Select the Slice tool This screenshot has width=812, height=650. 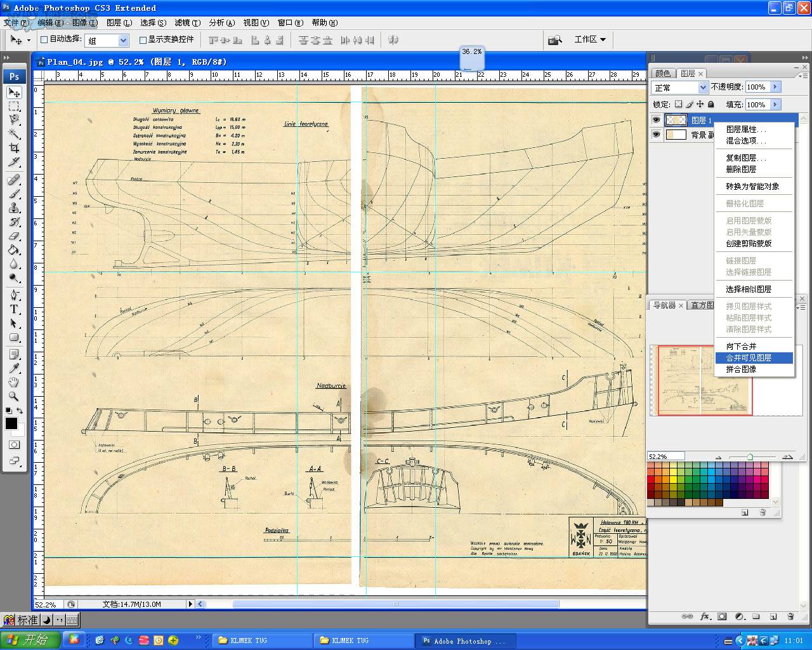(14, 162)
